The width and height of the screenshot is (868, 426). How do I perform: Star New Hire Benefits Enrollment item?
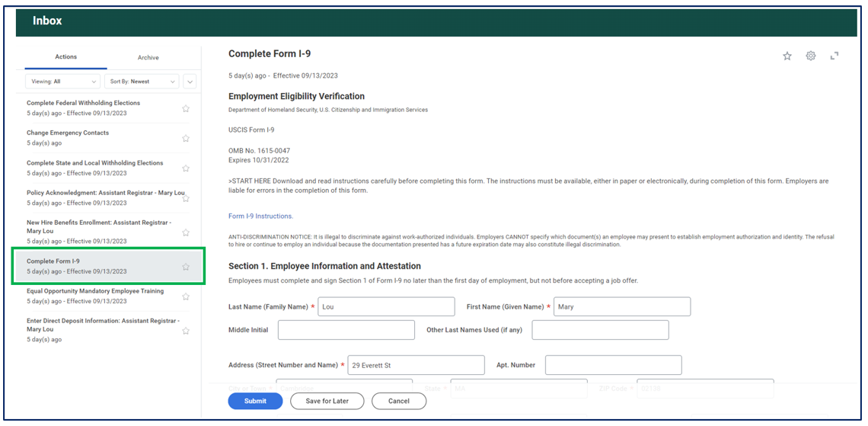(x=186, y=232)
